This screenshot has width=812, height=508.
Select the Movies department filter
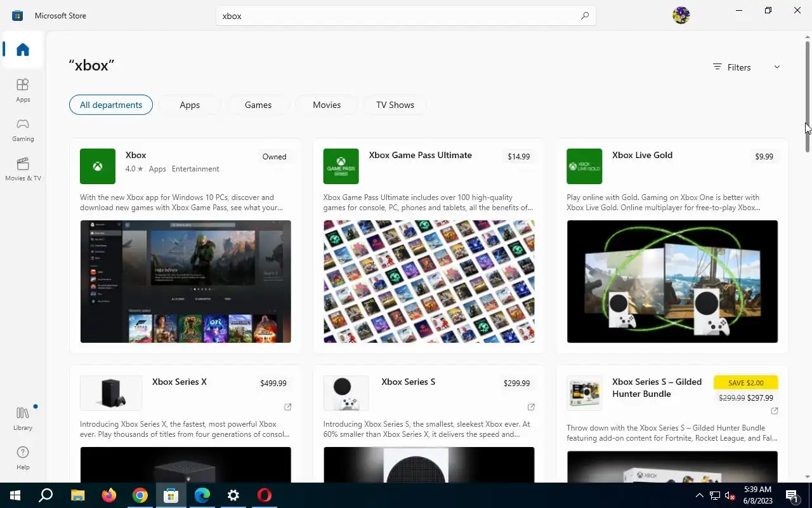[x=327, y=105]
